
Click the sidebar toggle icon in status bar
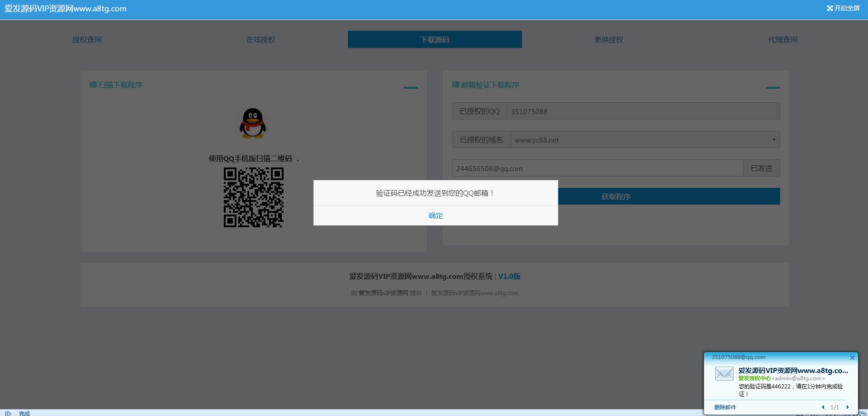8,413
